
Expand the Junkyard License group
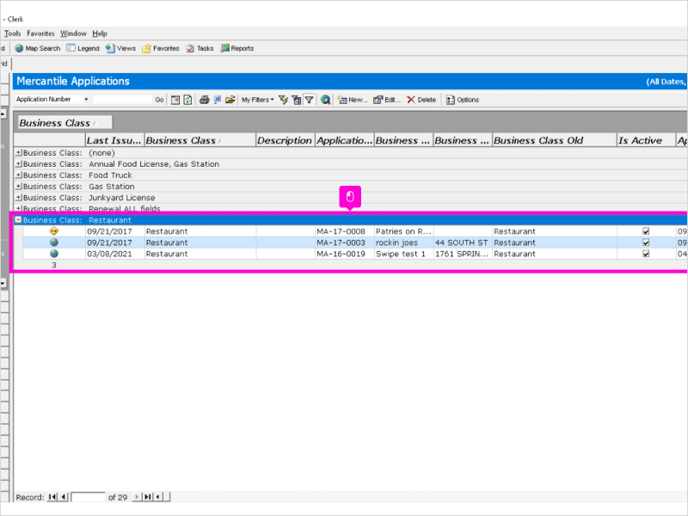[x=19, y=197]
